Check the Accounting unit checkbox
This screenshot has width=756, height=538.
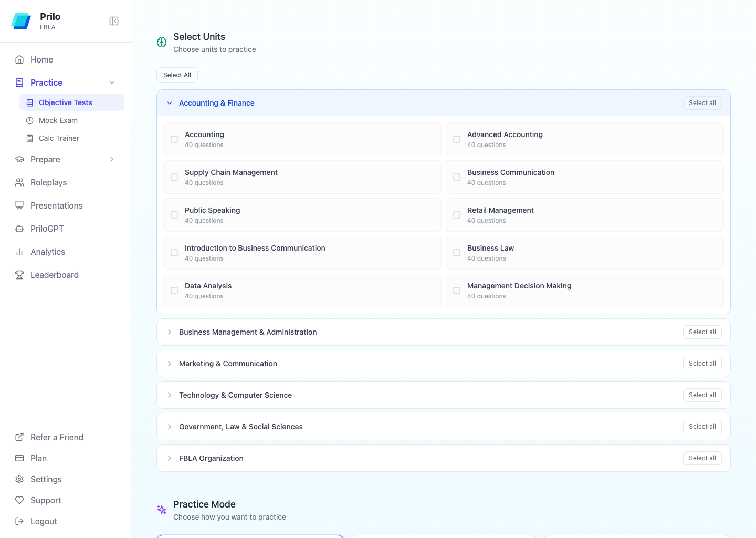coord(174,139)
